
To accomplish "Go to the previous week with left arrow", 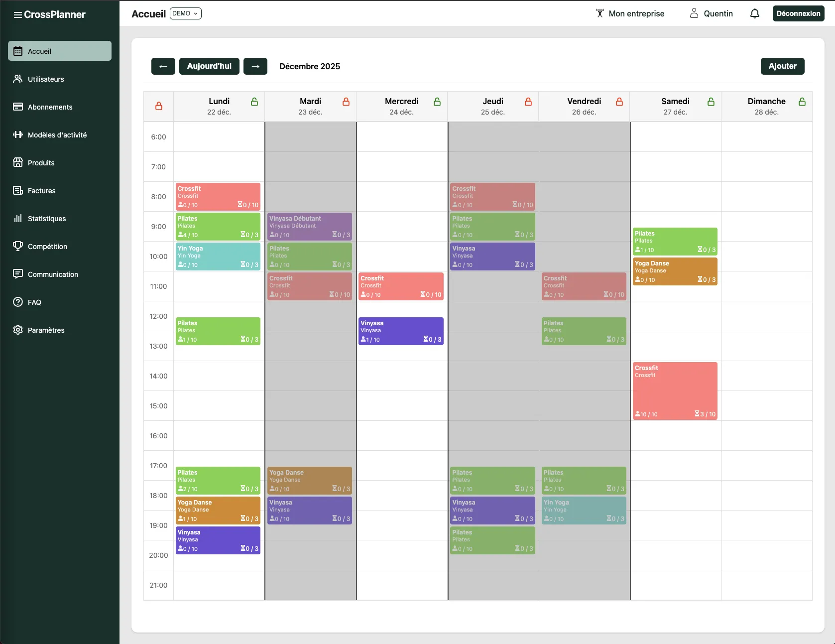I will pyautogui.click(x=163, y=66).
